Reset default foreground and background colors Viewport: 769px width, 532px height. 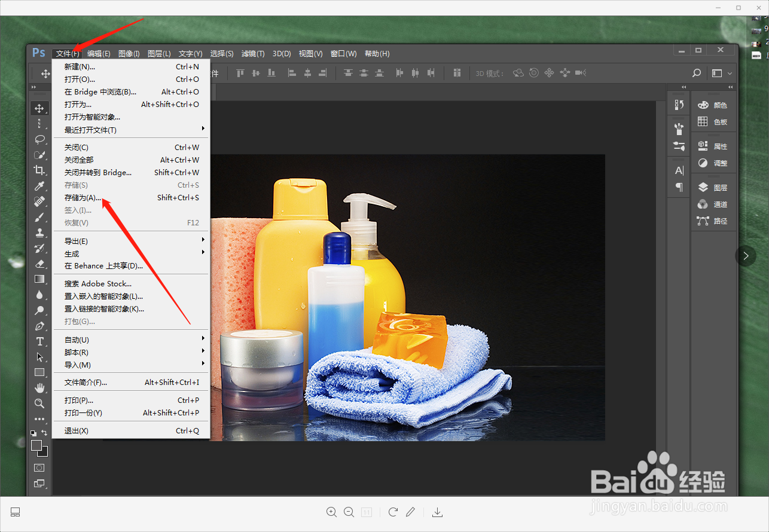click(33, 433)
